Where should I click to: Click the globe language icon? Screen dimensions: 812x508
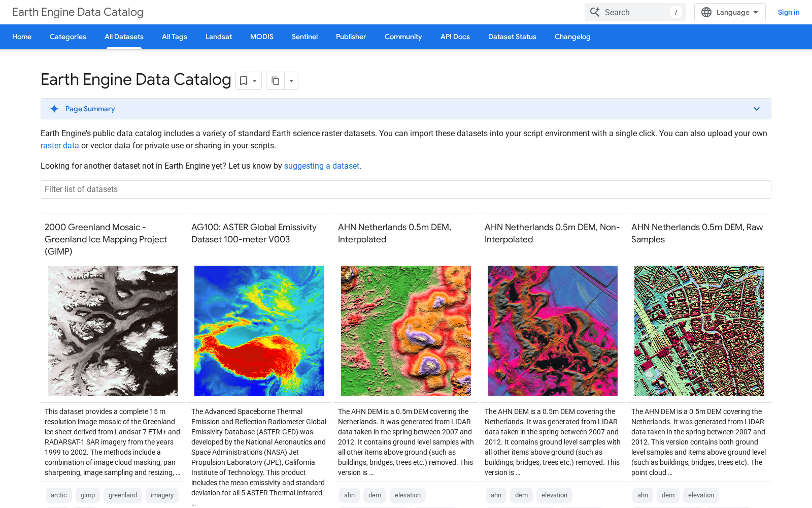(x=706, y=12)
